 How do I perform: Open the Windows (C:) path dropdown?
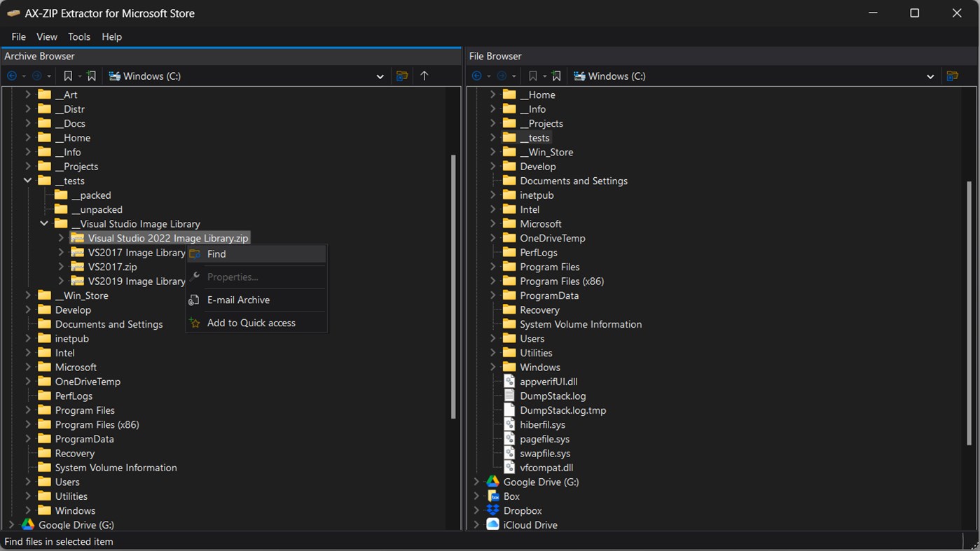(x=380, y=76)
